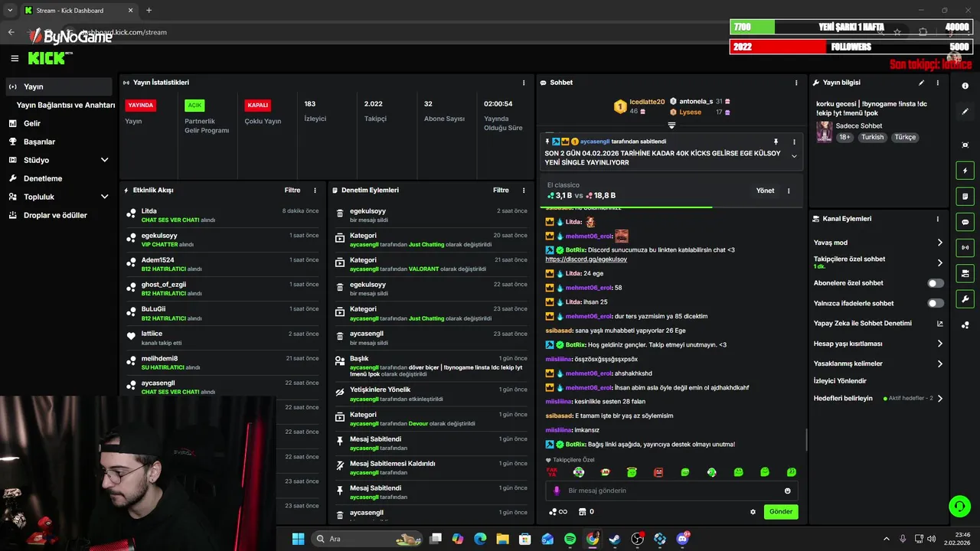Click the purple microphone icon in the chat input
The image size is (980, 551).
click(x=557, y=491)
